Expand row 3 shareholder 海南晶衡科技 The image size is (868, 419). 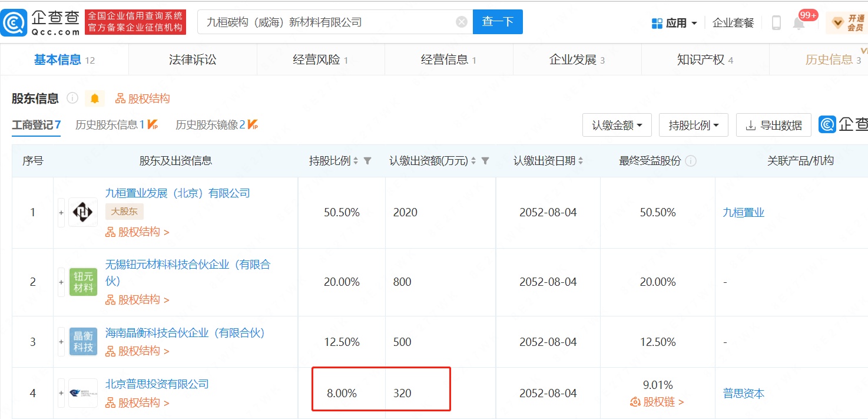61,342
